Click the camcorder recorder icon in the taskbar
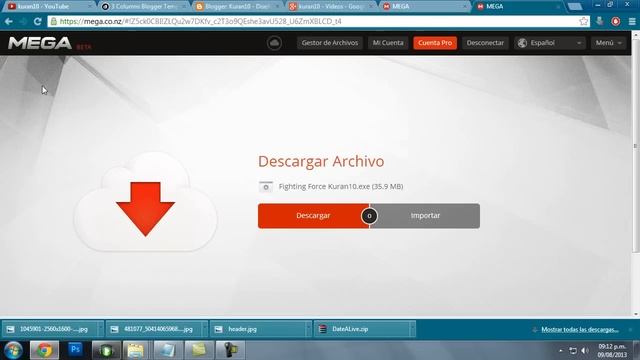This screenshot has width=640, height=360. point(229,350)
